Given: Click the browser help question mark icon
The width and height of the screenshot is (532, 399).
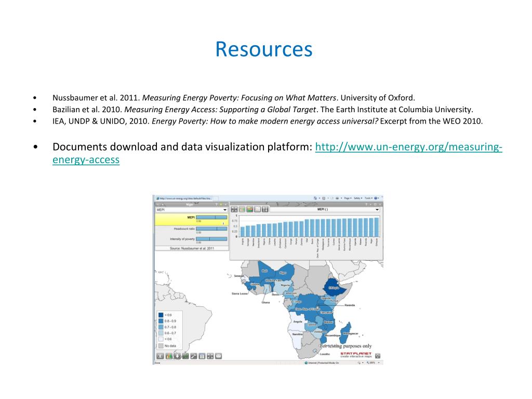Looking at the screenshot, I should (376, 198).
